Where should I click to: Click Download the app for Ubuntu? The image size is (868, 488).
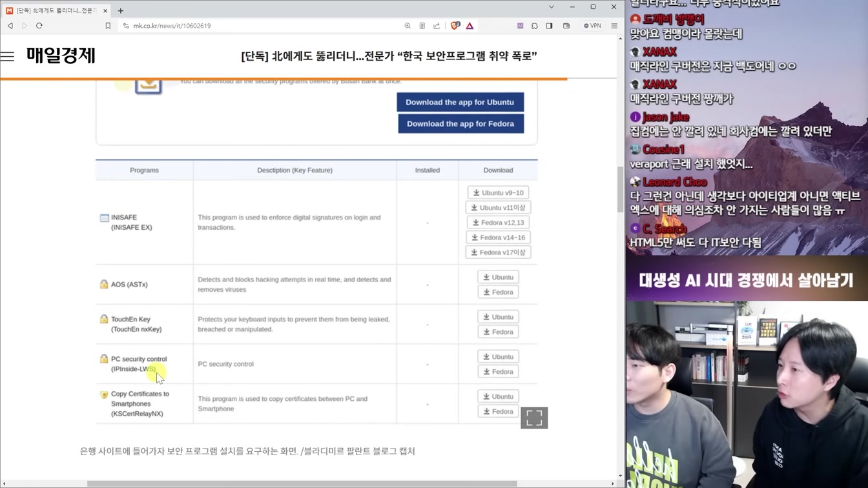coord(460,102)
